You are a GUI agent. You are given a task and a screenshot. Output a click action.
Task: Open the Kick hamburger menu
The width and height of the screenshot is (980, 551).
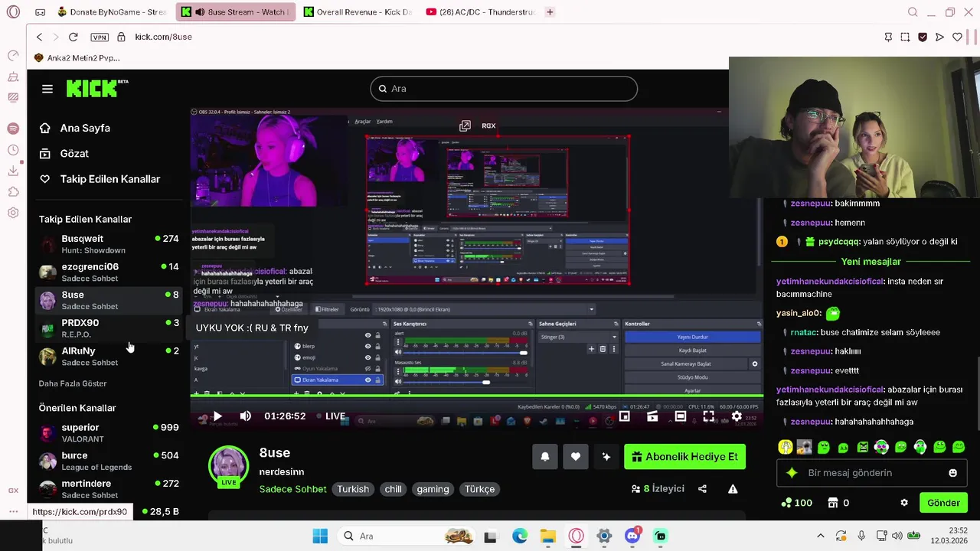(47, 89)
